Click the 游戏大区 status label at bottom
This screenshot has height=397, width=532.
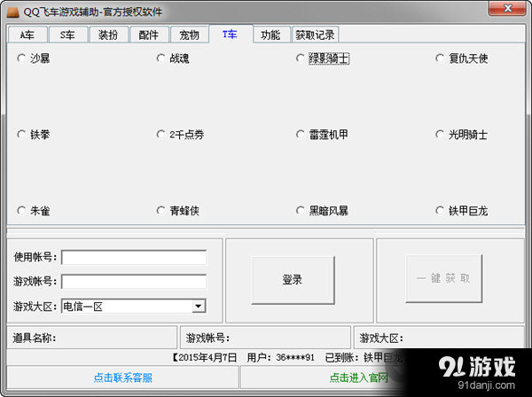click(381, 338)
